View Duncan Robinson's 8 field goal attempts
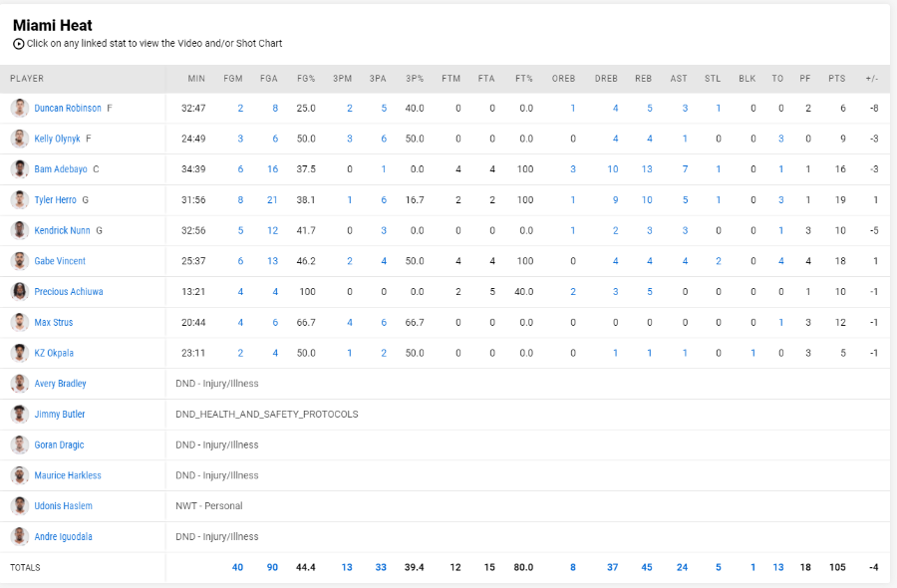Viewport: 897px width, 588px height. point(275,108)
